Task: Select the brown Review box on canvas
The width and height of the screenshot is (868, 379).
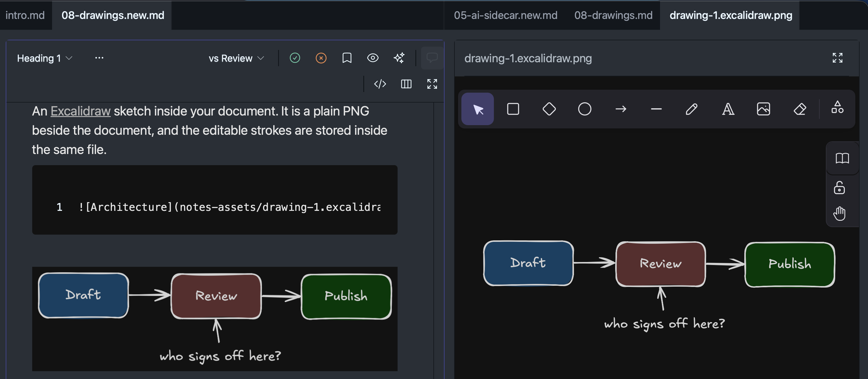Action: (660, 264)
